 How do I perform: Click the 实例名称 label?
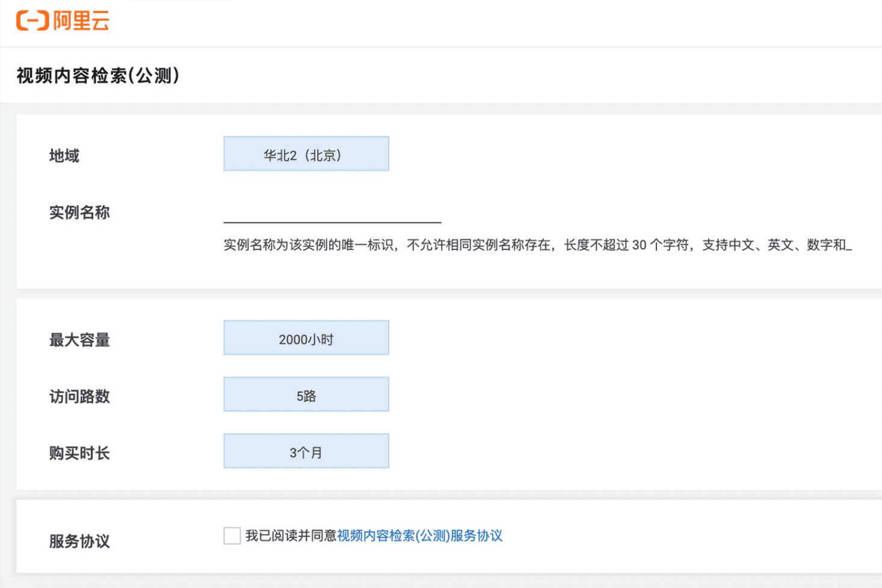pyautogui.click(x=79, y=212)
